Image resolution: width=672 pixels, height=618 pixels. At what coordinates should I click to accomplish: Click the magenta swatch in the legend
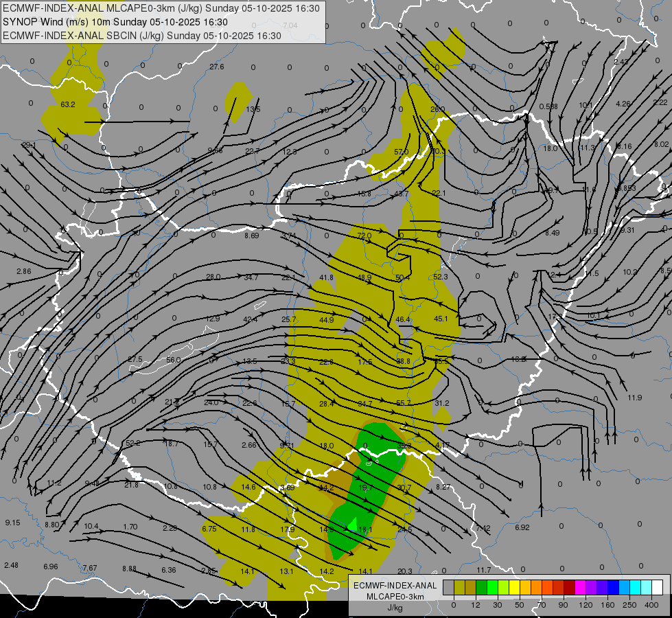(x=581, y=588)
